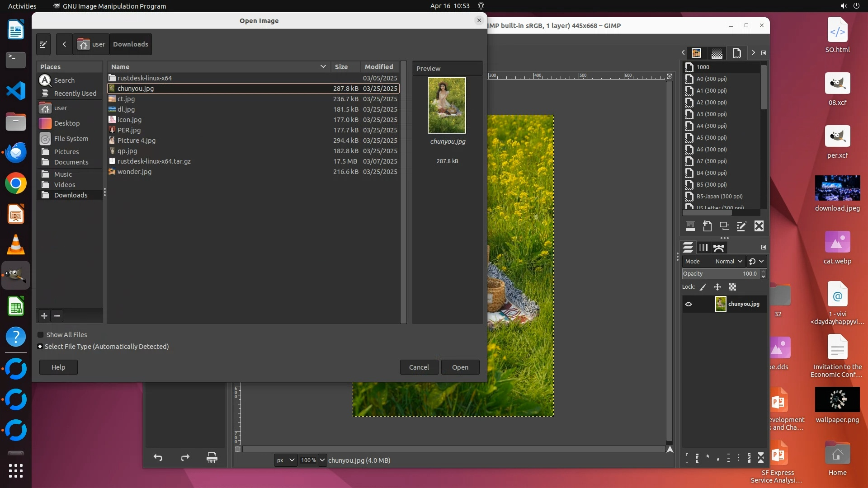868x488 pixels.
Task: Click the Open button
Action: (460, 367)
